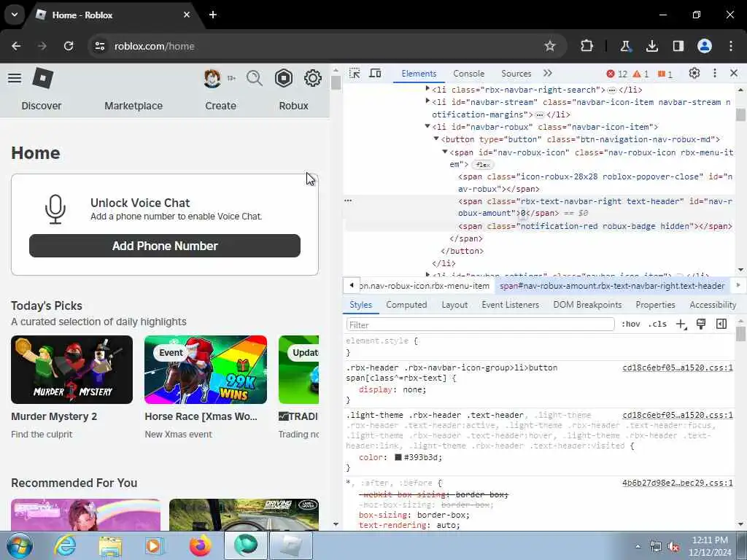Go to the Discover page
The width and height of the screenshot is (747, 560).
[42, 106]
